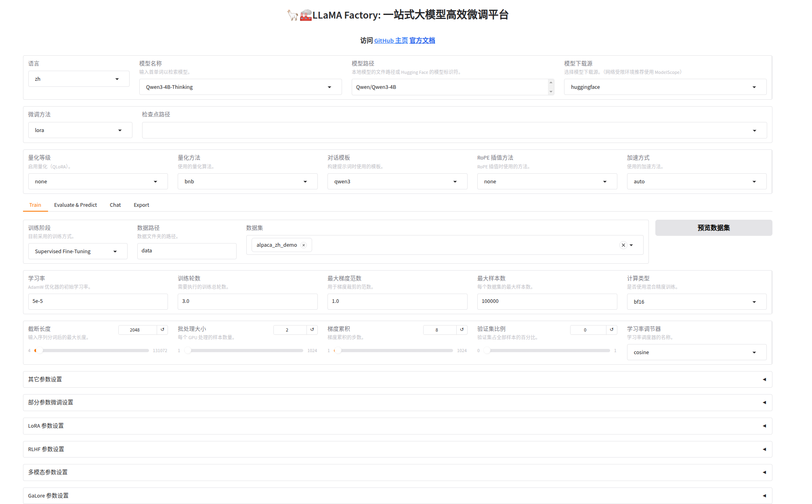The height and width of the screenshot is (504, 812).
Task: Switch to the Export tab
Action: 141,205
